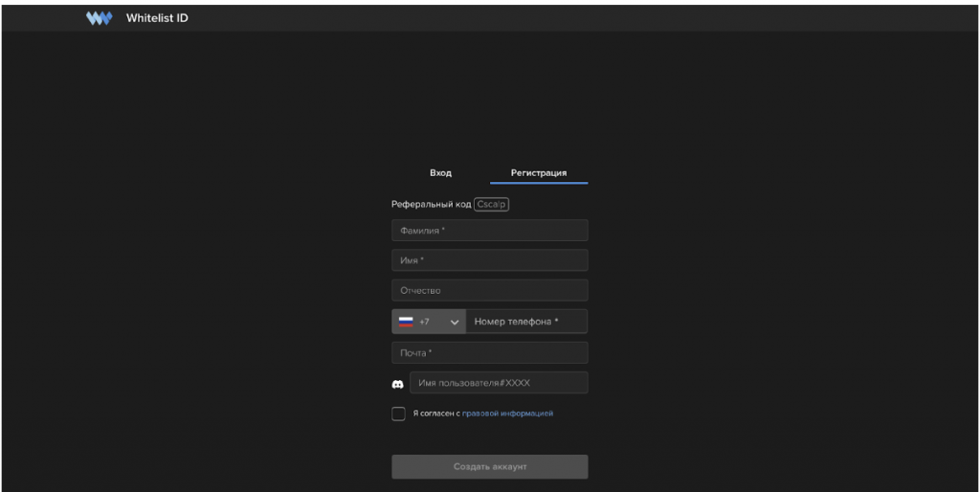980x492 pixels.
Task: Expand the country code chevron arrow
Action: (455, 323)
